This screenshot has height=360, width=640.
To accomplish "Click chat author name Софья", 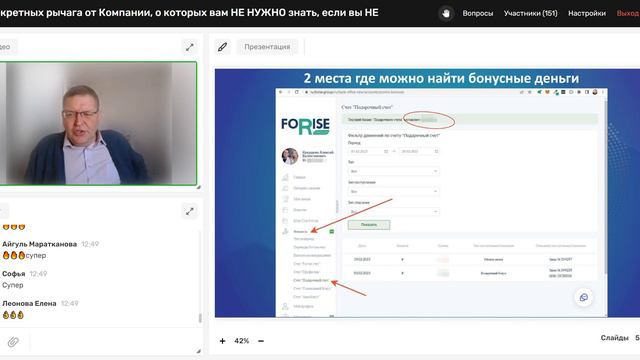I will pyautogui.click(x=14, y=274).
